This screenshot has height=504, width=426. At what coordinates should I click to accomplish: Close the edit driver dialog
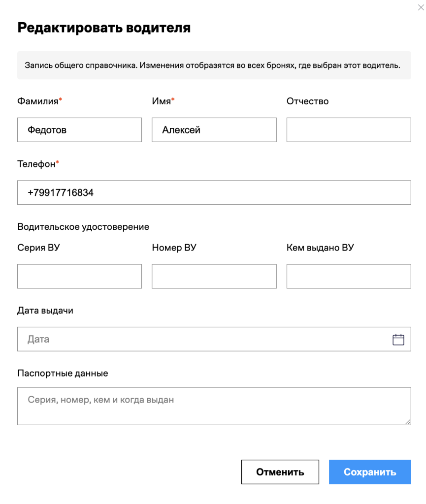pos(421,7)
